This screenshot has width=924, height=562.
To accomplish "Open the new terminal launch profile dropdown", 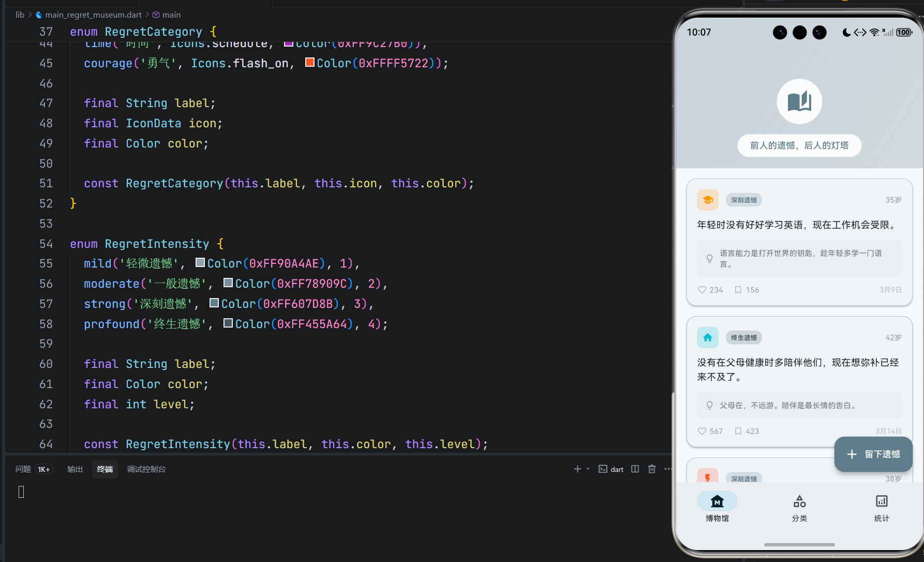I will click(x=588, y=469).
